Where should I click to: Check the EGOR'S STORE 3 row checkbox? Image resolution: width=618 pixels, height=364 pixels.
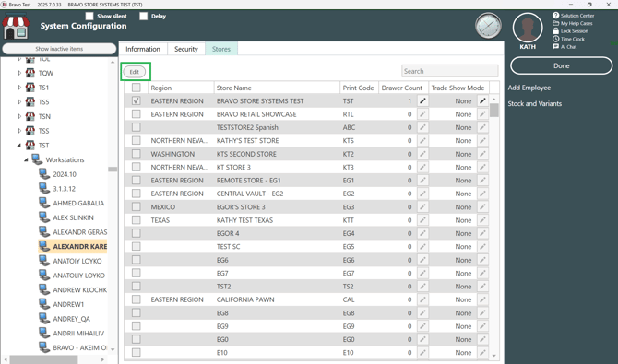coord(136,206)
